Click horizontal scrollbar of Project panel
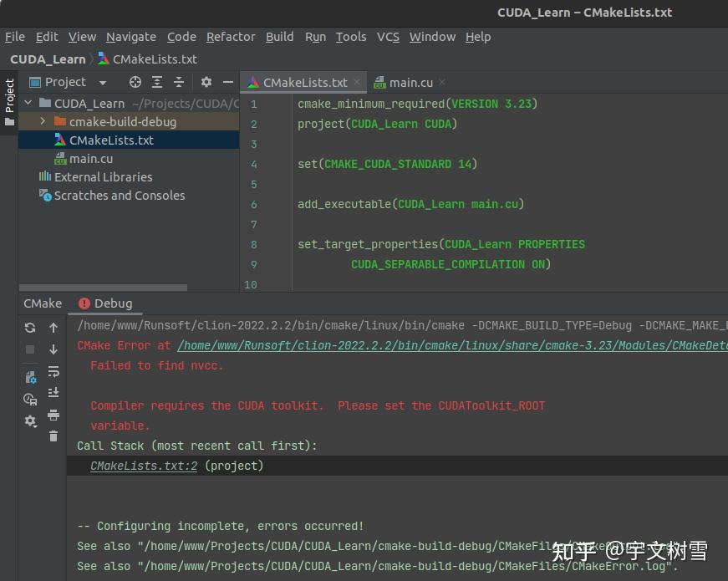This screenshot has height=581, width=728. point(103,288)
